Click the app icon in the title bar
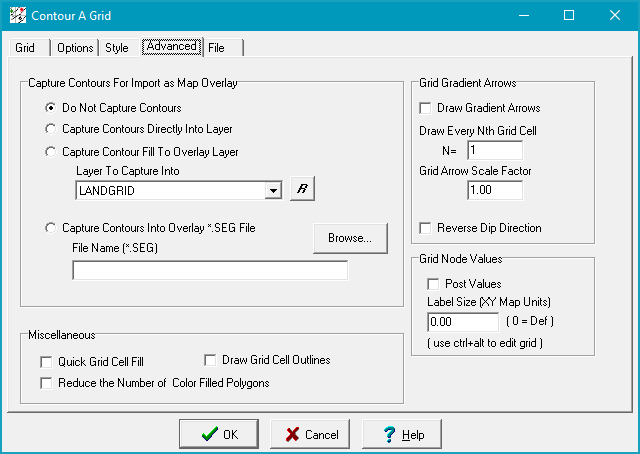640x454 pixels. pos(17,16)
